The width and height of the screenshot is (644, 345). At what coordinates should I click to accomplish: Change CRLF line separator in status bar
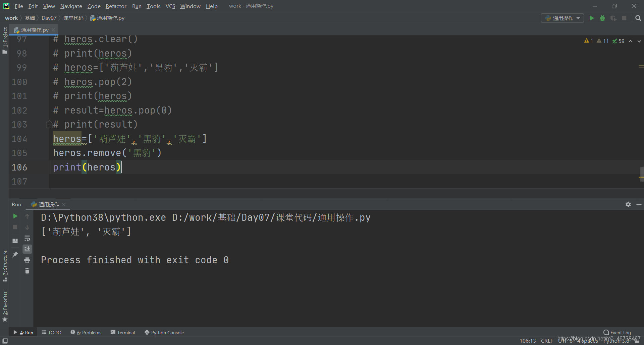coord(547,341)
